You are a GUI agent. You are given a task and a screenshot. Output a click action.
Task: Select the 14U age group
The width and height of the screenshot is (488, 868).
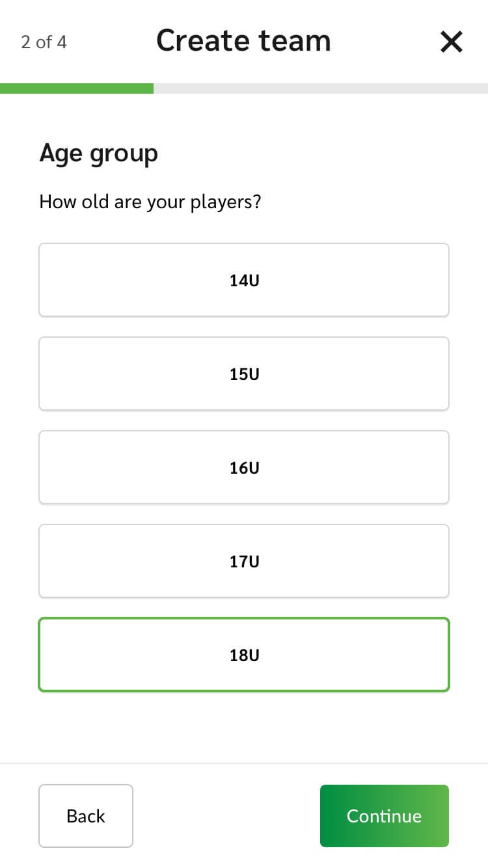click(244, 280)
